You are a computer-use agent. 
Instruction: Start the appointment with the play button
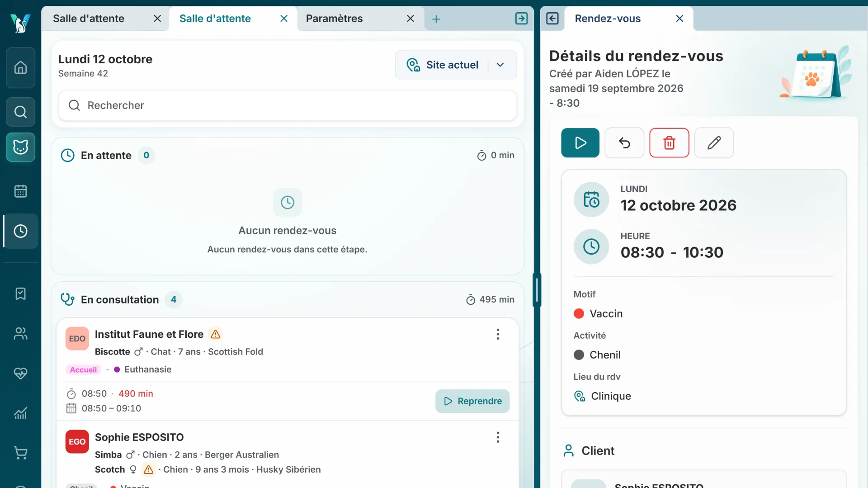pyautogui.click(x=580, y=143)
